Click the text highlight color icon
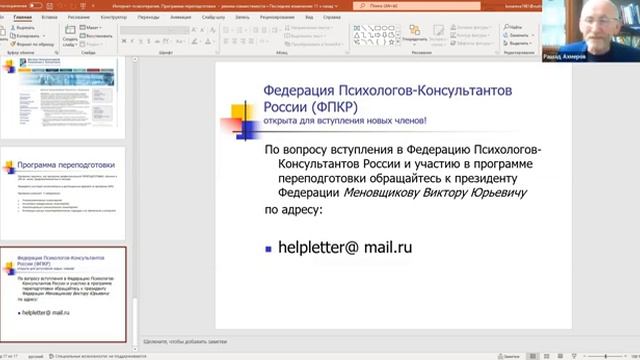This screenshot has height=360, width=640. tap(195, 41)
